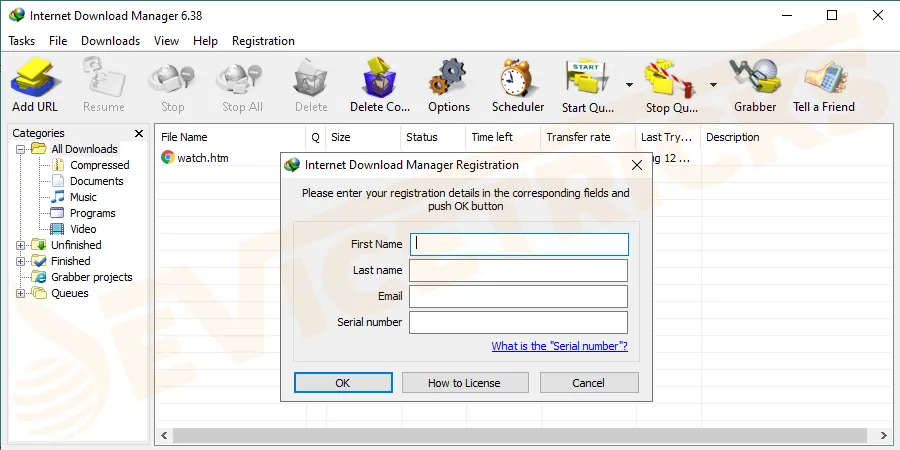Open Start Queue dropdown arrow

pyautogui.click(x=629, y=85)
